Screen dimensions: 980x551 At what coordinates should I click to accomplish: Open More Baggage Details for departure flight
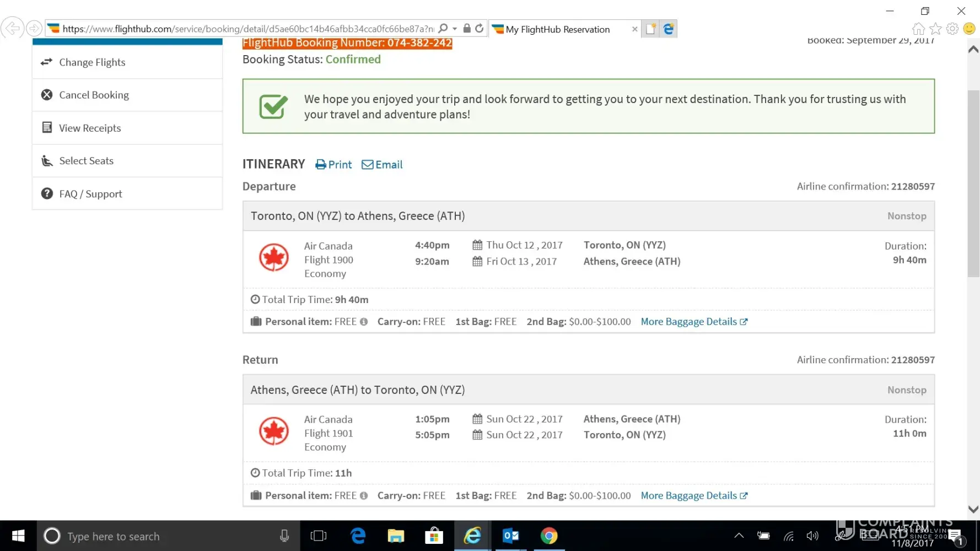click(x=694, y=322)
